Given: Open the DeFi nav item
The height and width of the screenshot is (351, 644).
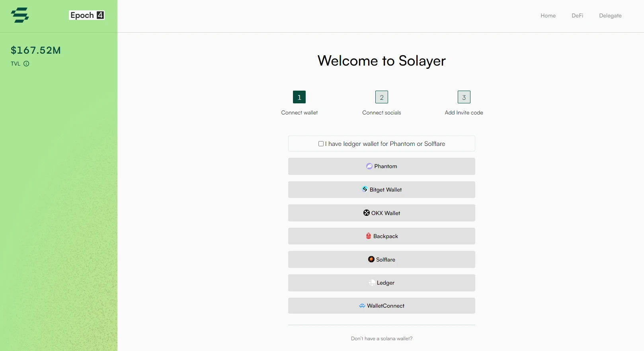Looking at the screenshot, I should 578,16.
